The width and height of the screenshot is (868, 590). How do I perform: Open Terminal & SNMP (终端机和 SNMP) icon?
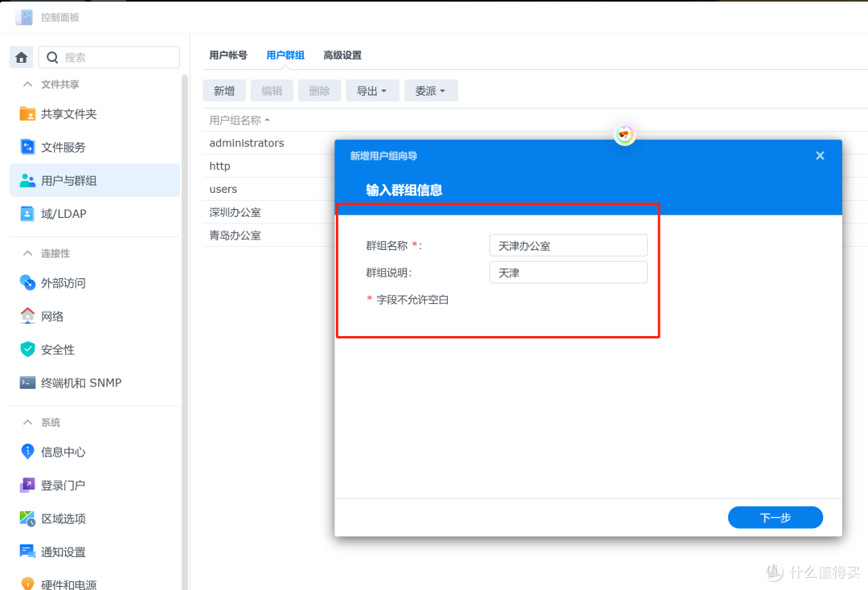coord(27,383)
